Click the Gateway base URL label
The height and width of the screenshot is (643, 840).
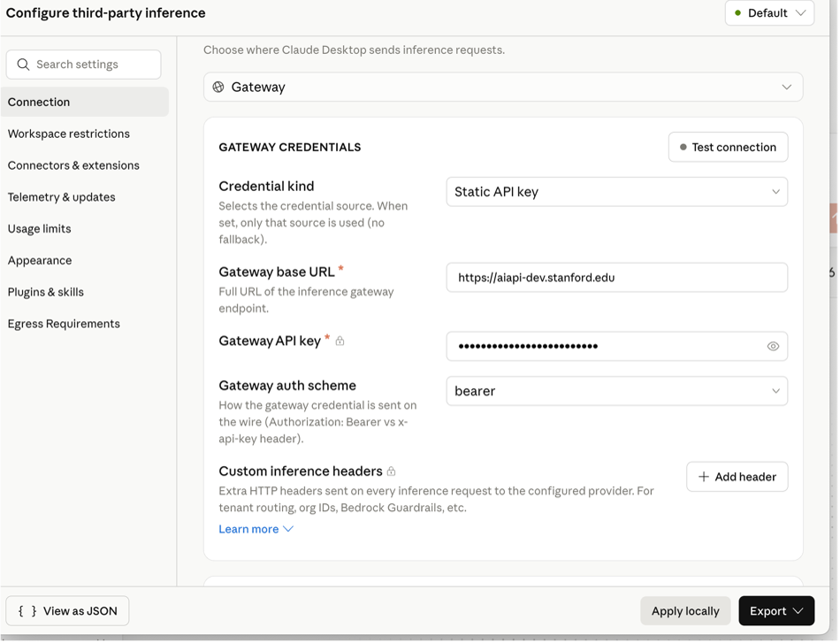(277, 272)
